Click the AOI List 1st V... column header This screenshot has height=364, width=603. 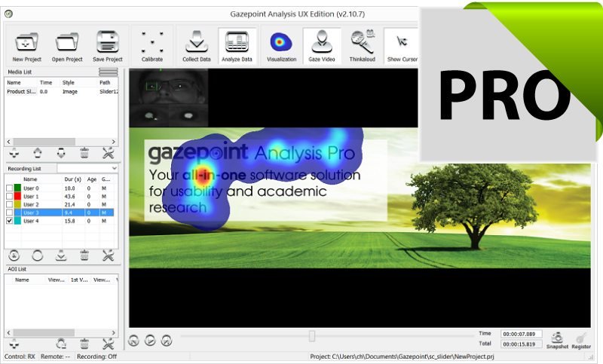click(x=79, y=280)
